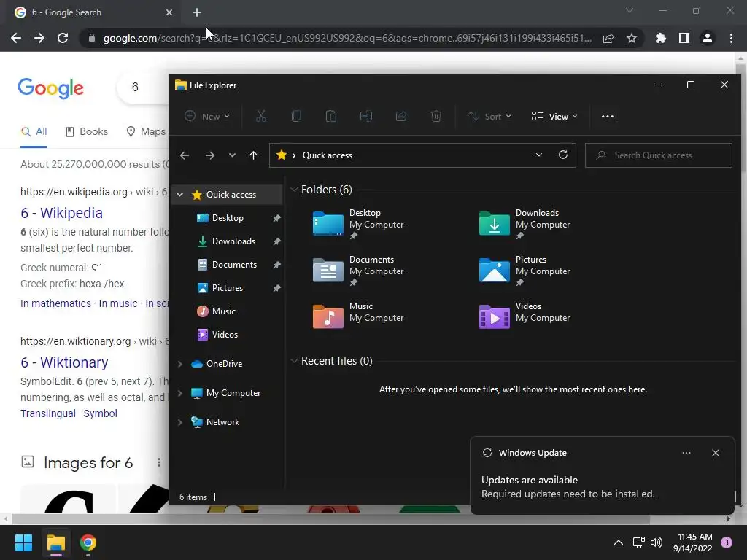
Task: Open the '6 - Wikipedia' result link
Action: [61, 213]
